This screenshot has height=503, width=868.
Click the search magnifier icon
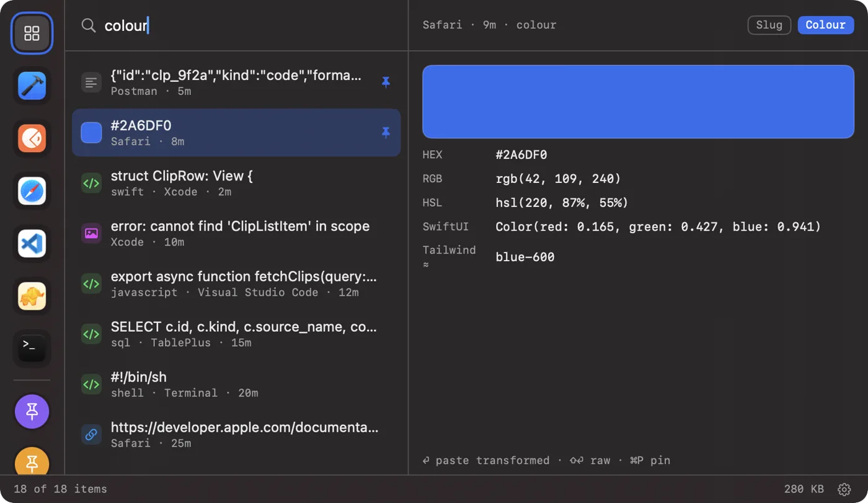point(89,25)
